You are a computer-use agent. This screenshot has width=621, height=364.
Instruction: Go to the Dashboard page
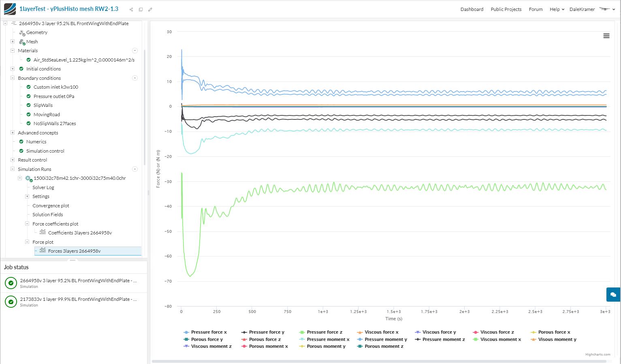[x=472, y=9]
